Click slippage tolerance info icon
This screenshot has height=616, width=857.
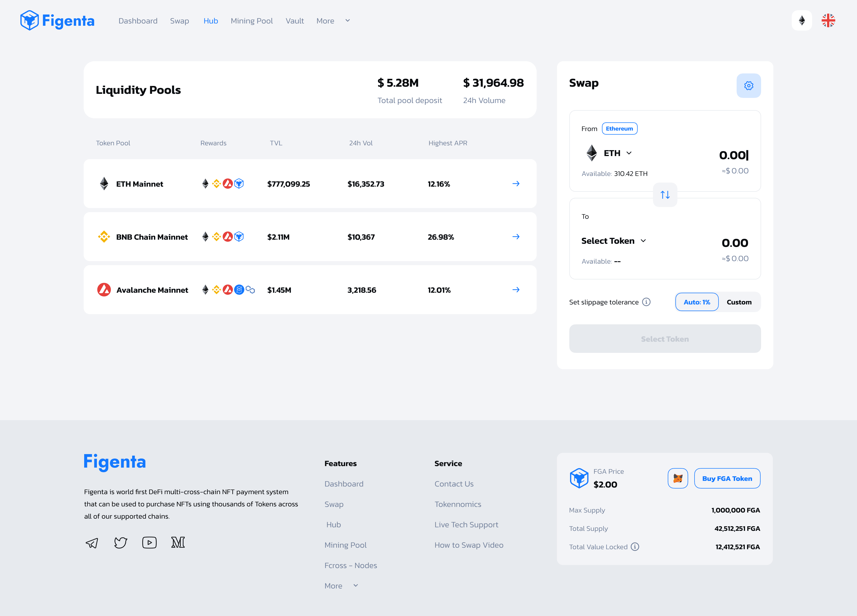[646, 302]
